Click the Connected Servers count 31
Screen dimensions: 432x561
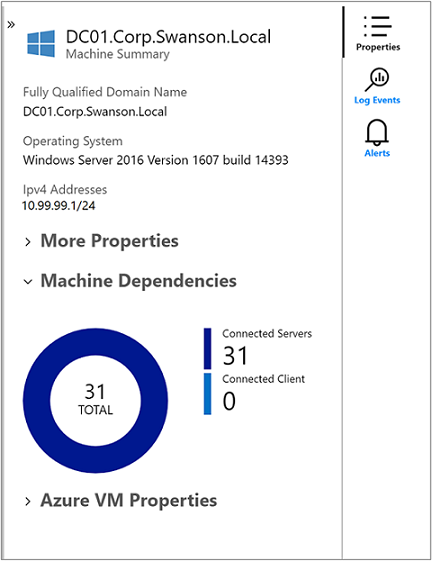click(235, 356)
